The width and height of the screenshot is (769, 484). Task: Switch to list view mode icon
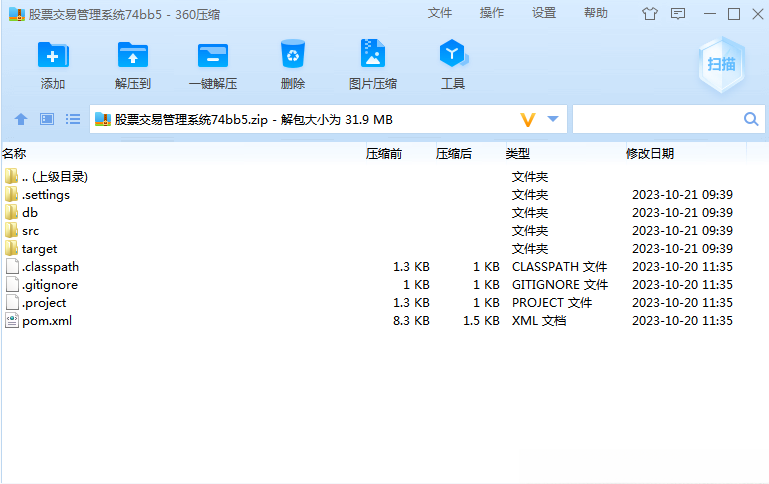click(x=73, y=119)
